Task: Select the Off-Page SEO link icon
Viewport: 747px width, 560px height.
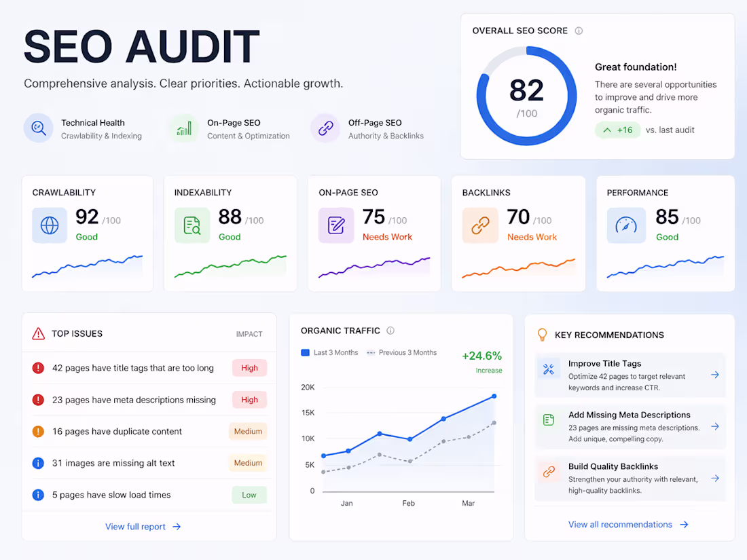Action: click(325, 128)
